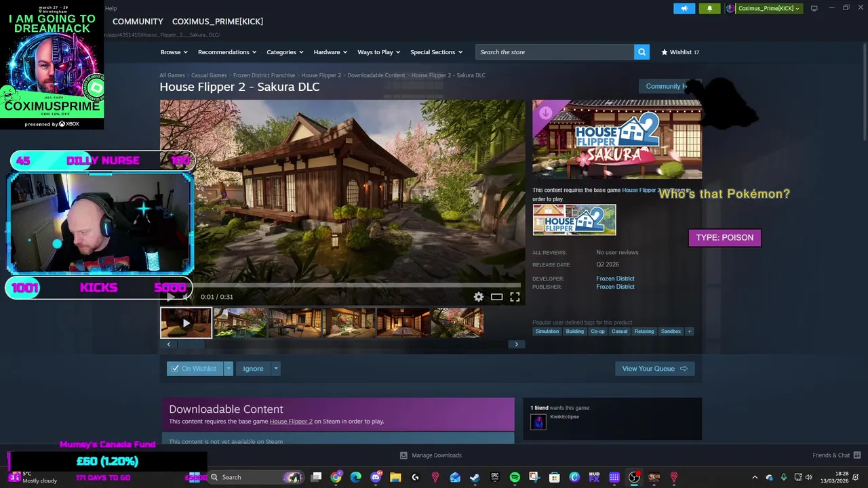
Task: Open Spotify from taskbar
Action: (515, 477)
